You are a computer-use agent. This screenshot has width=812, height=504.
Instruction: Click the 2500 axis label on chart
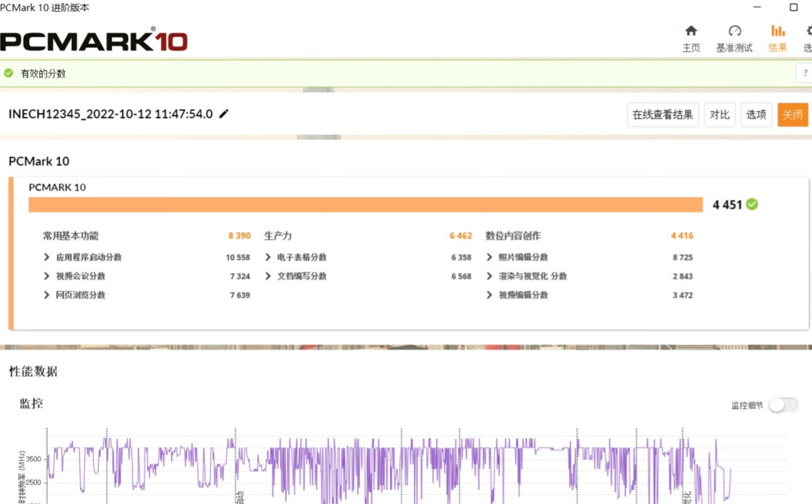click(33, 483)
